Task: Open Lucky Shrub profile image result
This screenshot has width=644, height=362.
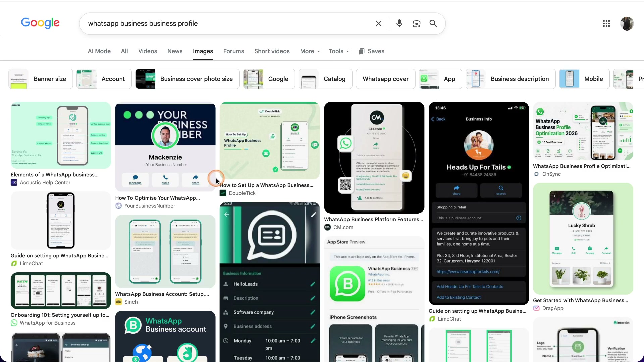Action: (583, 239)
